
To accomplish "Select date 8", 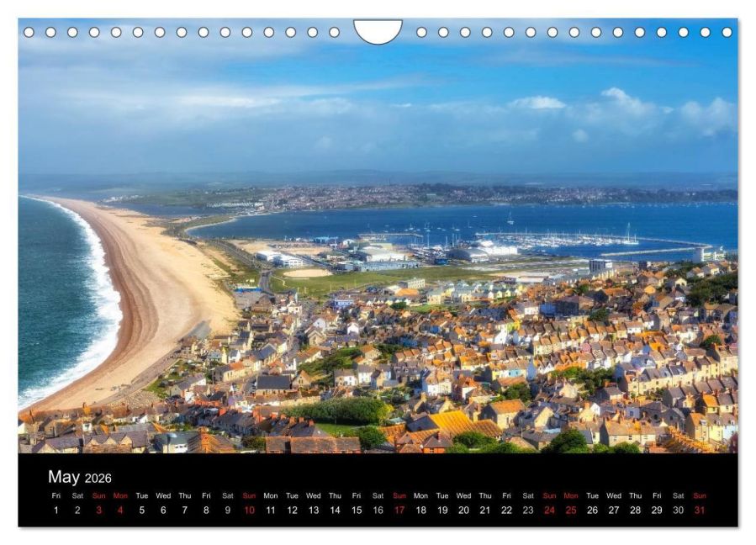I will (x=206, y=511).
